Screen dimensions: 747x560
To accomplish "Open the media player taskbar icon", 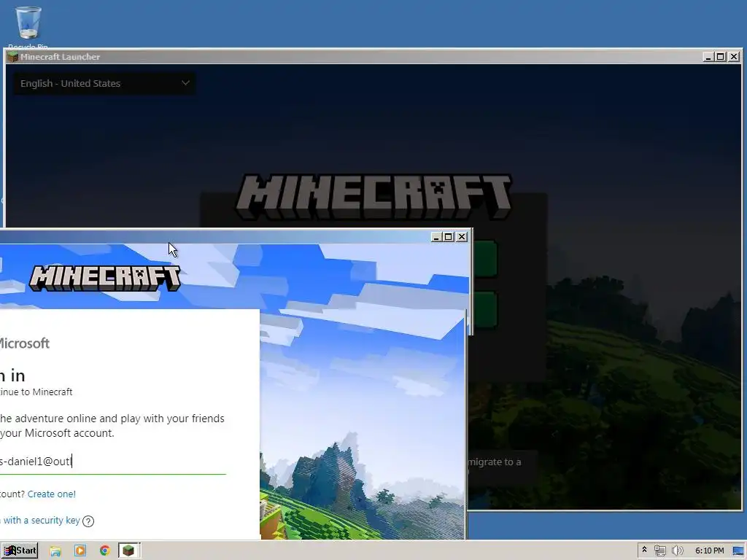I will (x=80, y=551).
